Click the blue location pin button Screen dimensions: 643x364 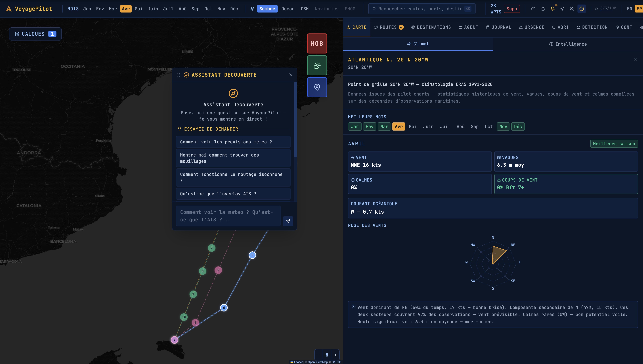317,87
